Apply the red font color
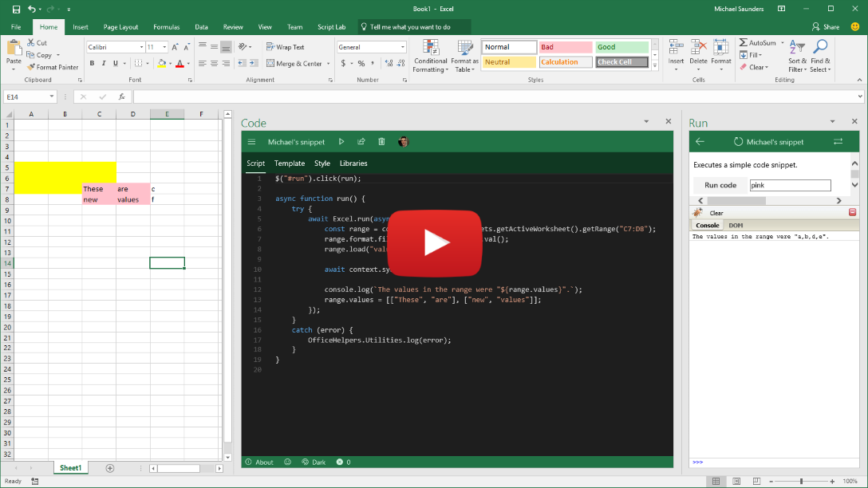The image size is (868, 488). (180, 64)
